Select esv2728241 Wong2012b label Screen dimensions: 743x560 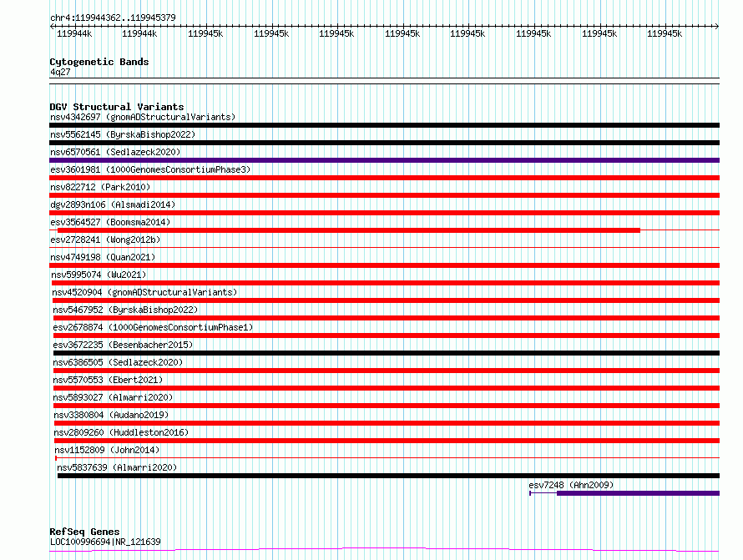(x=105, y=240)
